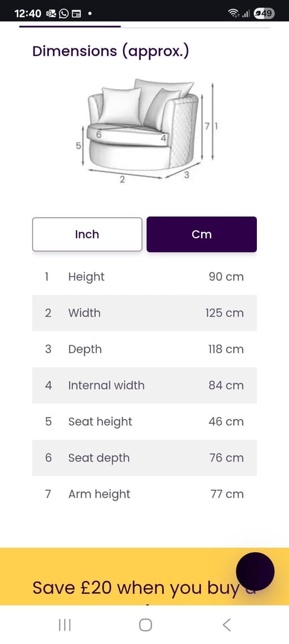Switch dimensions to Inch units
The image size is (289, 644).
[87, 234]
